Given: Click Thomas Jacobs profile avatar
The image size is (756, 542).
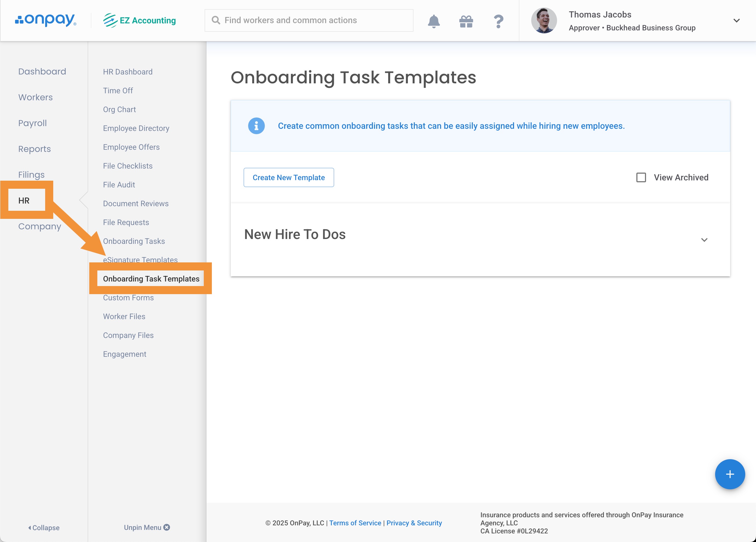Looking at the screenshot, I should (x=544, y=21).
